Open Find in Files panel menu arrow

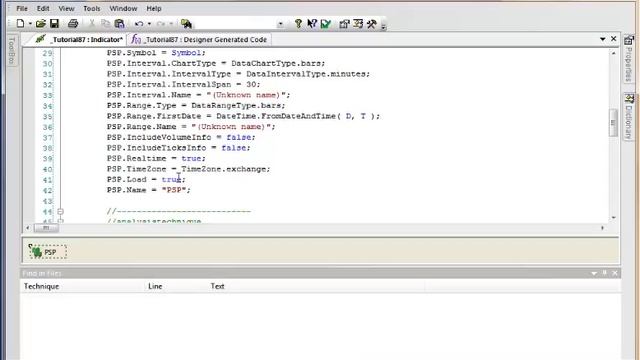pos(594,273)
